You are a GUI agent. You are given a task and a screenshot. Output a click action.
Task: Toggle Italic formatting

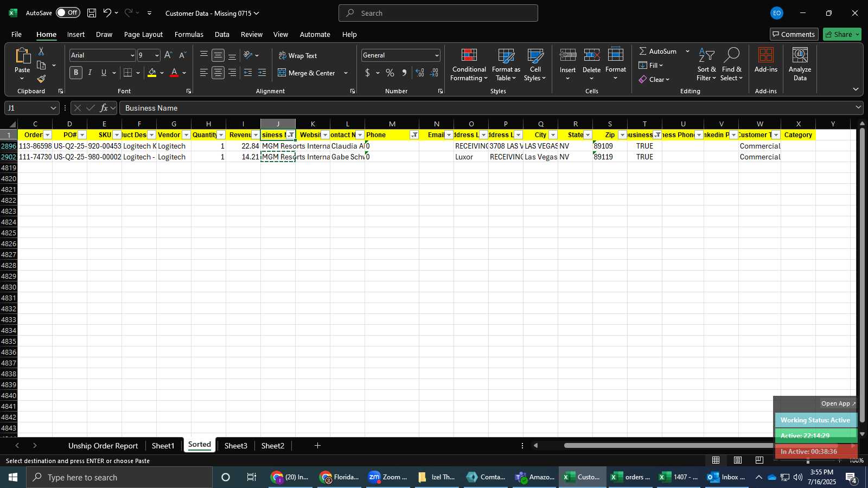click(x=90, y=73)
